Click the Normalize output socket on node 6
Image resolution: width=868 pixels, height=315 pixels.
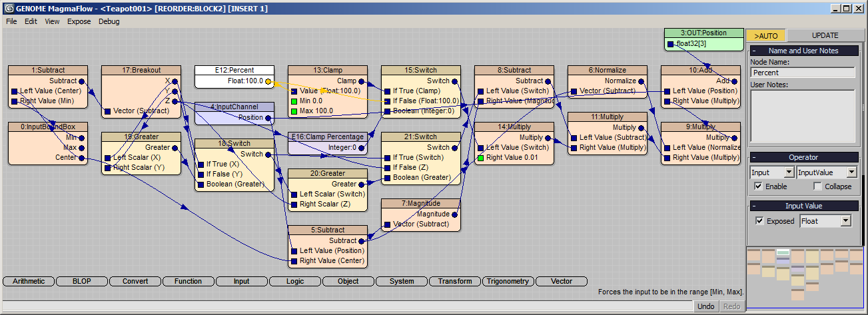(x=641, y=81)
